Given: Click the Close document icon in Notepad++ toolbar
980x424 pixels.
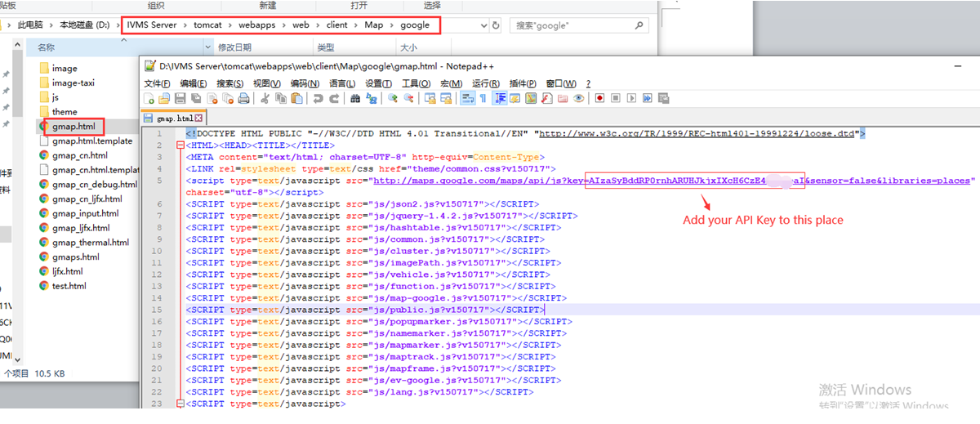Looking at the screenshot, I should (x=212, y=98).
